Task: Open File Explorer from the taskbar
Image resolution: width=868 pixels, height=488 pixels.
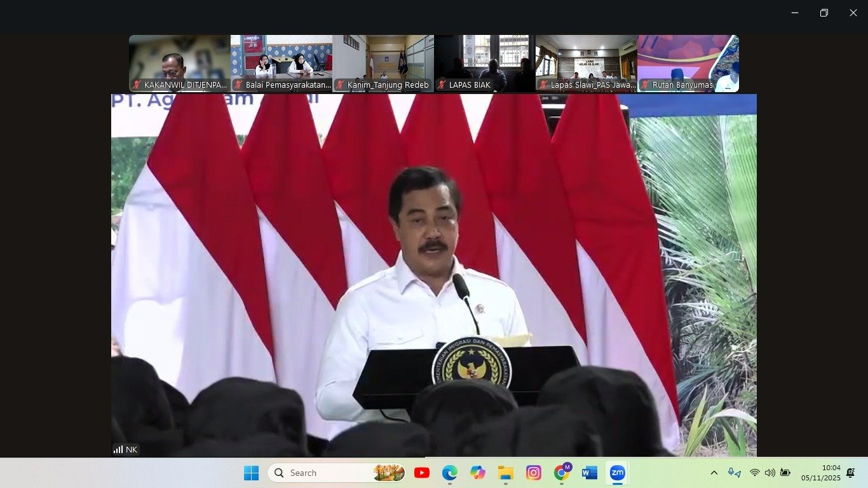Action: click(506, 473)
